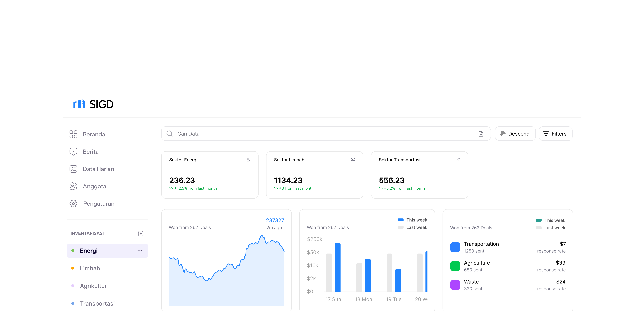Click dollar icon on Sektor Energi card
Image resolution: width=644 pixels, height=311 pixels.
coord(248,160)
